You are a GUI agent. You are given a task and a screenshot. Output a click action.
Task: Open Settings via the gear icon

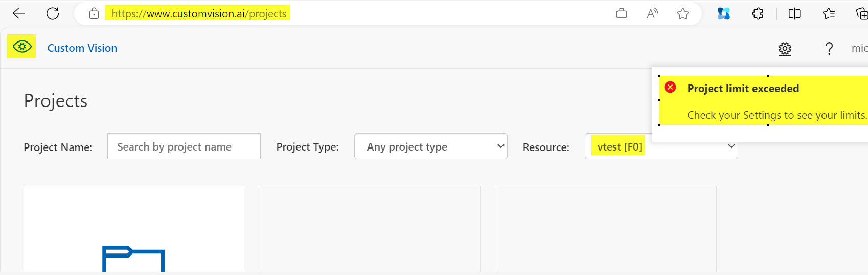pyautogui.click(x=785, y=49)
